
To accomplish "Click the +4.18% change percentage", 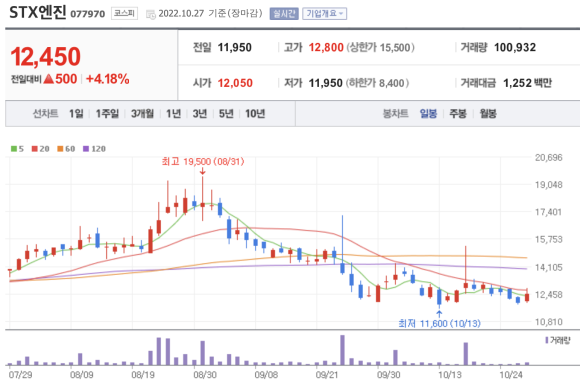I will pyautogui.click(x=107, y=79).
